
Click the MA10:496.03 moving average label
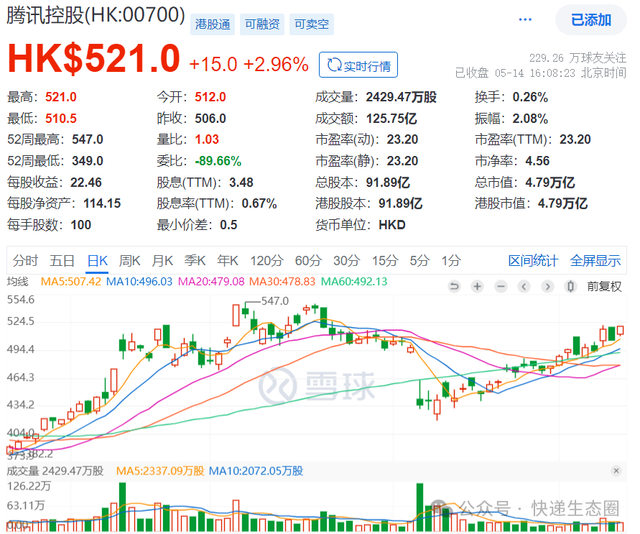(139, 282)
